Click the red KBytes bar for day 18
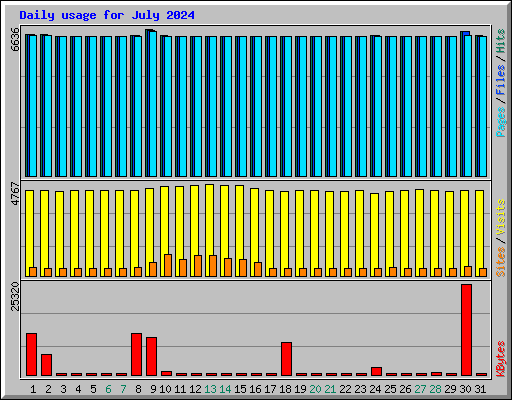 pos(286,359)
